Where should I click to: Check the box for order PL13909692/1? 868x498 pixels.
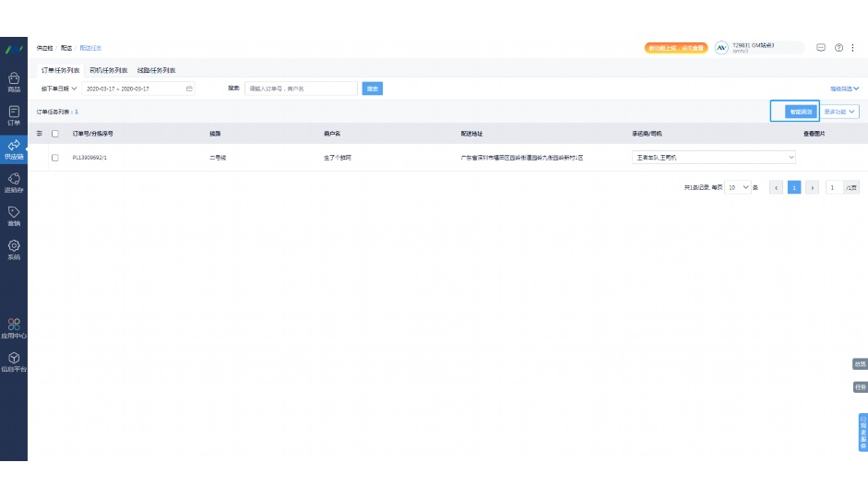(x=55, y=158)
